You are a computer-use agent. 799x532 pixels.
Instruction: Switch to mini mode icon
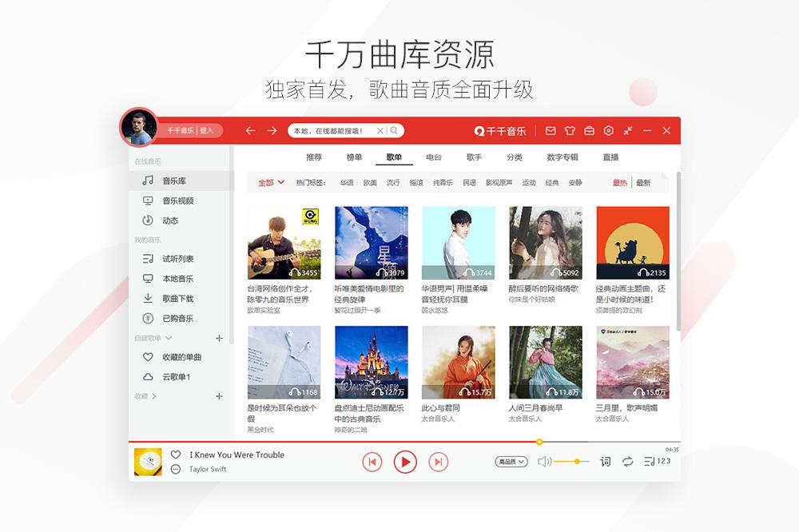[628, 131]
